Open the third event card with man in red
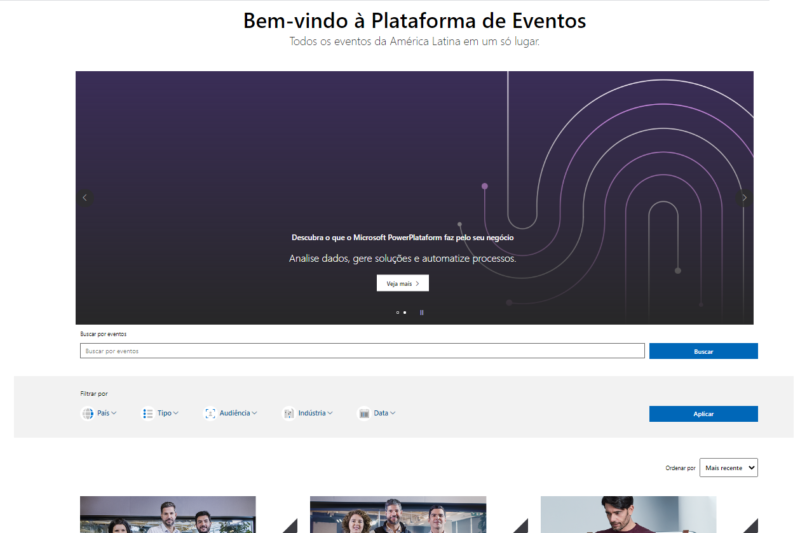Screen dimensions: 800x533 tap(628, 515)
